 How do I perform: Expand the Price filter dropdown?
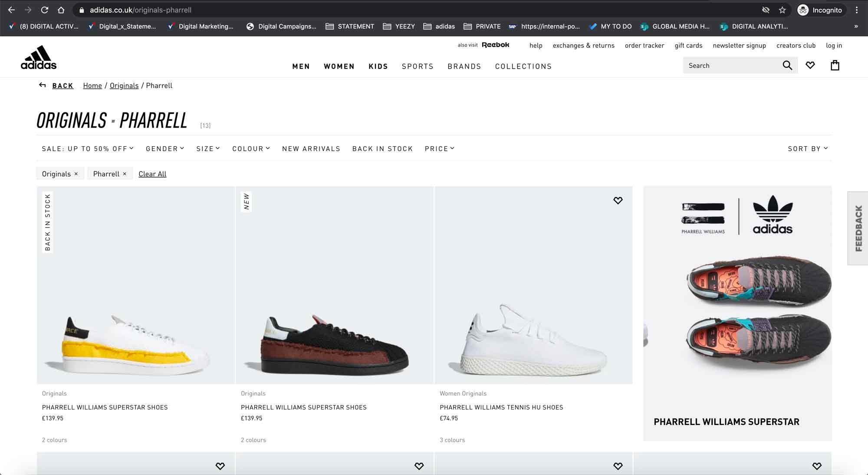click(x=440, y=148)
